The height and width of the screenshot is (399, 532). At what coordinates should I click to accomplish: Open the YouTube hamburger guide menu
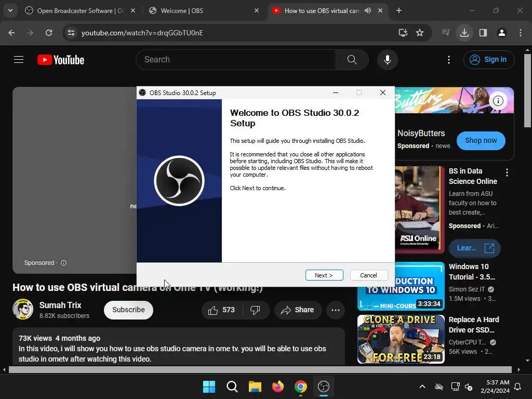(x=19, y=60)
